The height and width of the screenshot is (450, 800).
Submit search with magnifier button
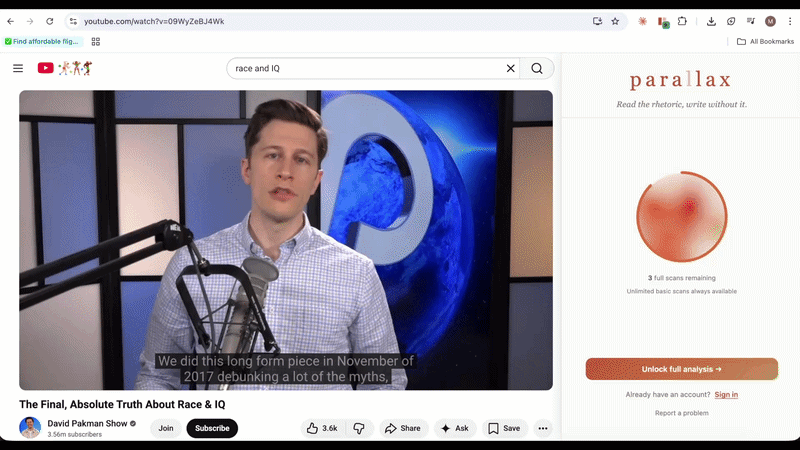click(537, 68)
